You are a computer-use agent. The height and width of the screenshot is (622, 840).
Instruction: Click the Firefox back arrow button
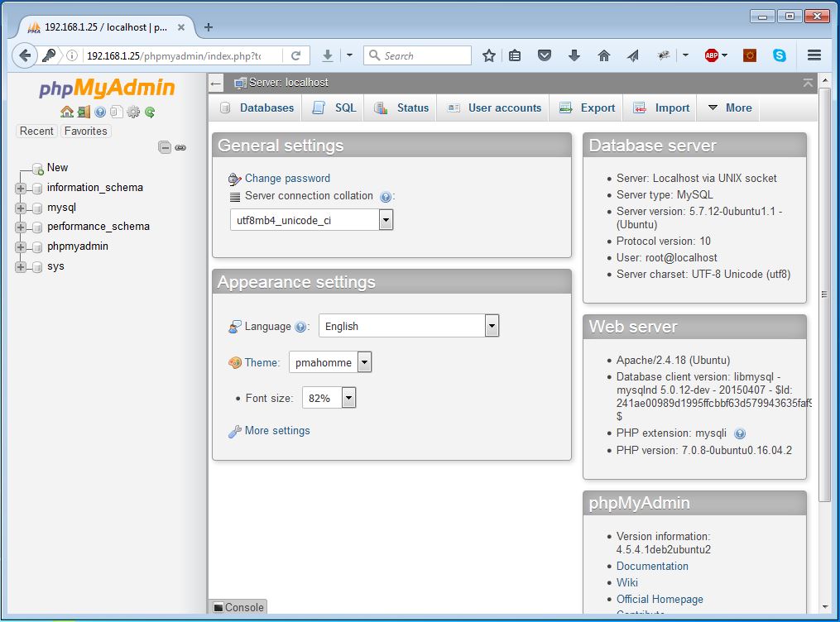tap(25, 55)
